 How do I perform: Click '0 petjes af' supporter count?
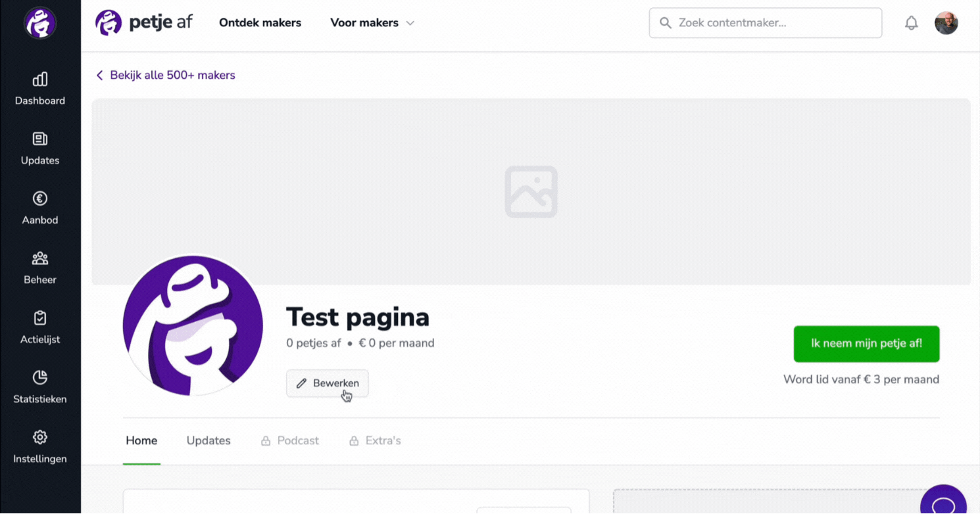pos(314,343)
